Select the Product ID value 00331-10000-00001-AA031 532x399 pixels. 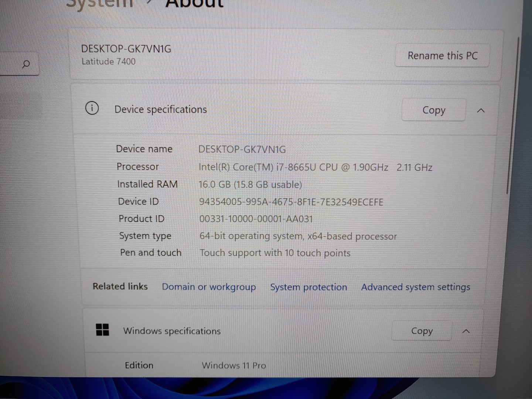point(256,219)
